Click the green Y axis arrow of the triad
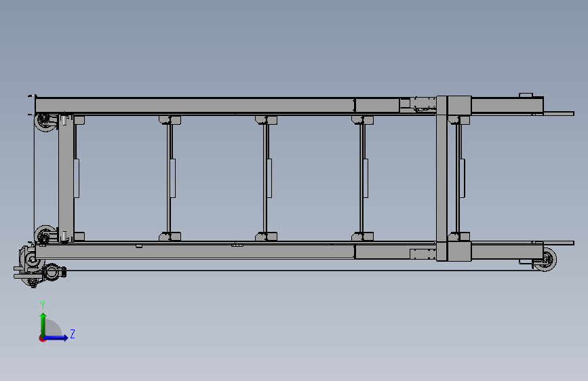 click(43, 325)
